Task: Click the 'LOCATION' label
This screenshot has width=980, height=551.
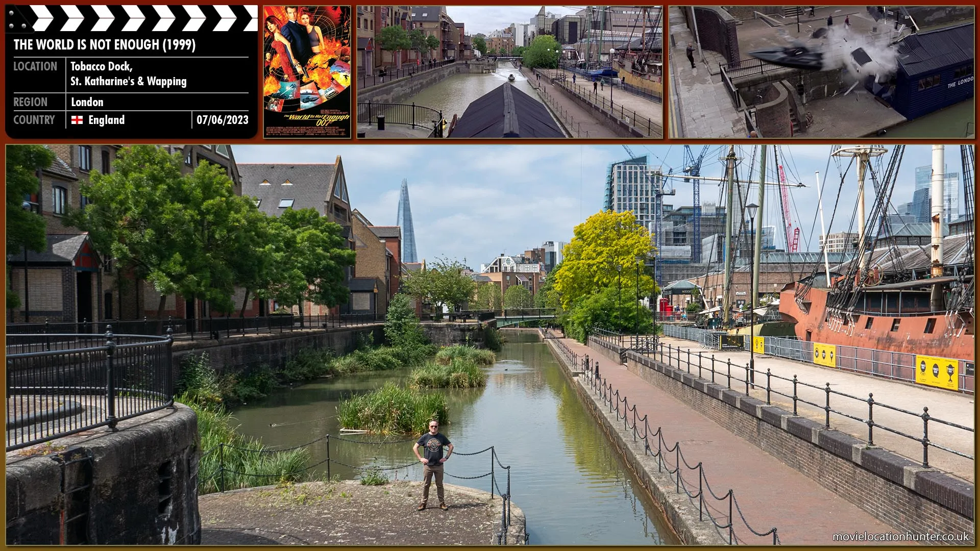Action: click(x=35, y=66)
